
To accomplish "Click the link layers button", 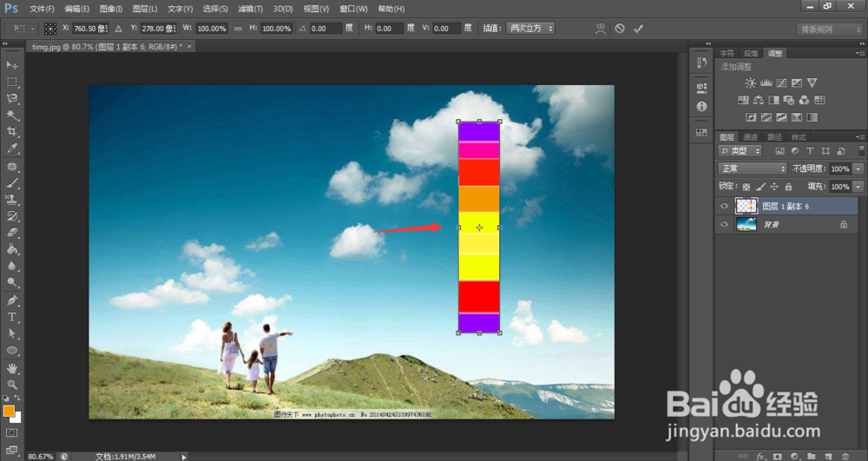I will point(743,456).
